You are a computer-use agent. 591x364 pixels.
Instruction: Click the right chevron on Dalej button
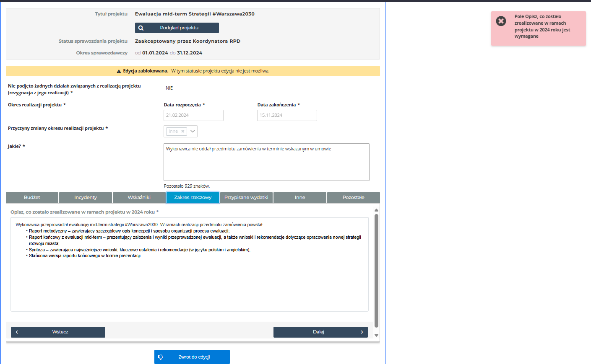click(x=362, y=332)
